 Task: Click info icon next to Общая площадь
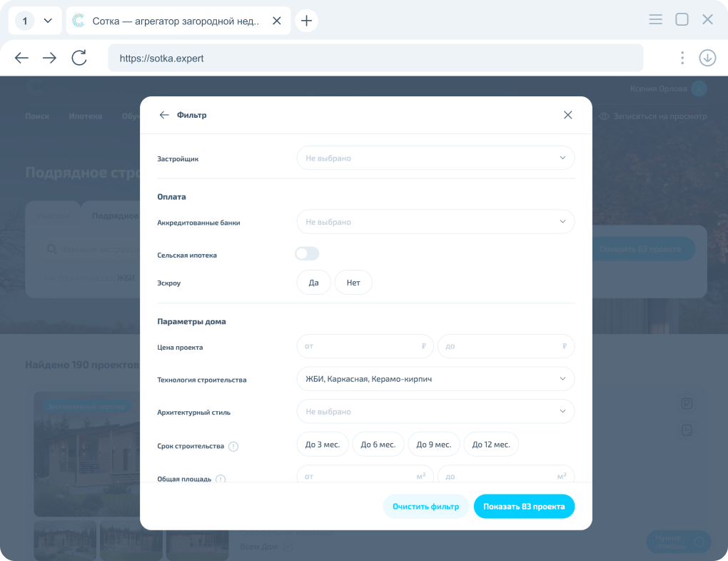coord(221,479)
